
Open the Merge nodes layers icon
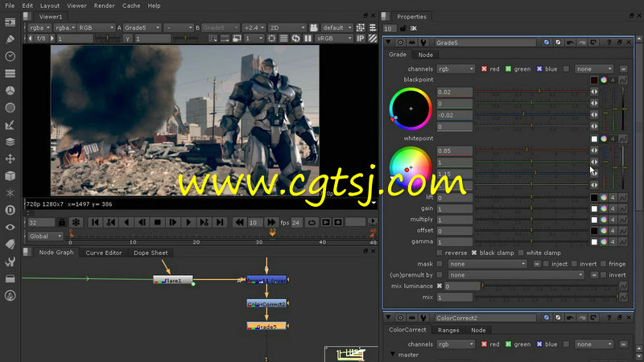(10, 142)
